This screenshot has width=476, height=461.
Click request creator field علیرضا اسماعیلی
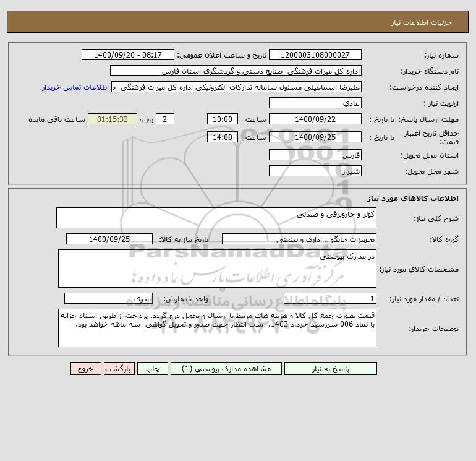pyautogui.click(x=237, y=87)
